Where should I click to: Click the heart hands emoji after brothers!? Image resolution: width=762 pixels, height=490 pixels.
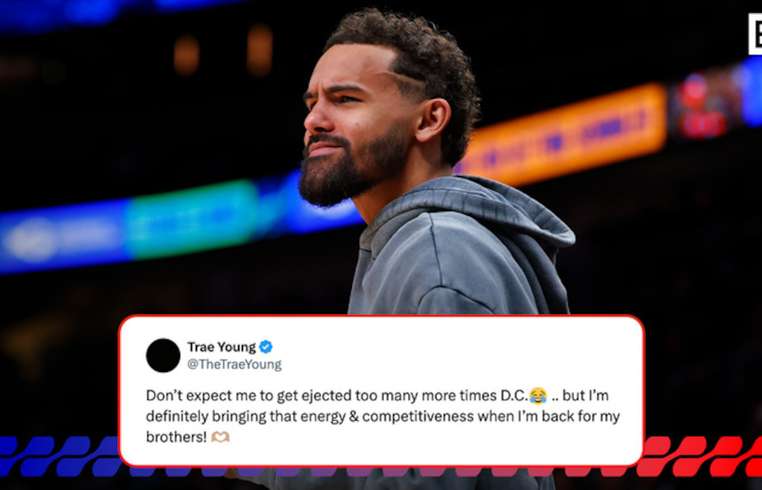coord(220,437)
